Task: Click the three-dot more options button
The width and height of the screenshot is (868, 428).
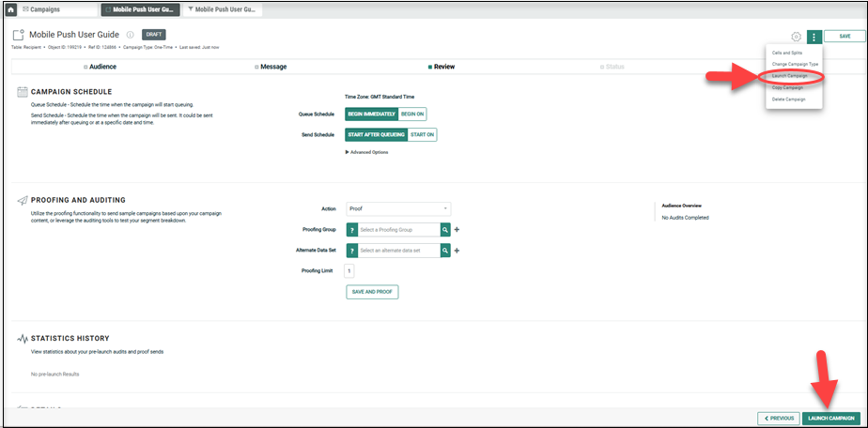Action: 814,37
